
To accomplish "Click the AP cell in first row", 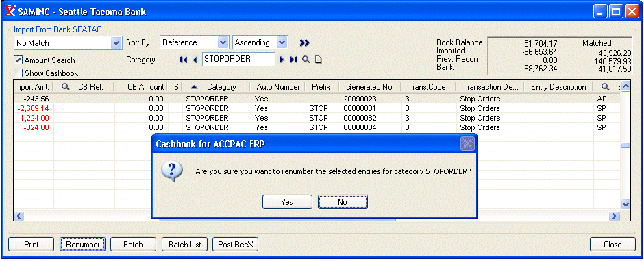I will coord(602,99).
